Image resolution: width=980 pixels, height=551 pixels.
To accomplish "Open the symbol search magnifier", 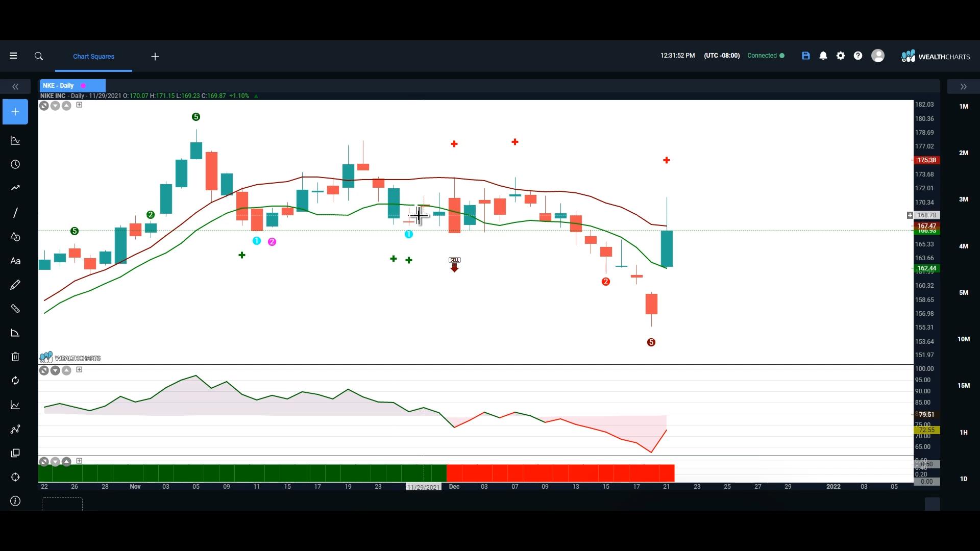I will pos(39,56).
